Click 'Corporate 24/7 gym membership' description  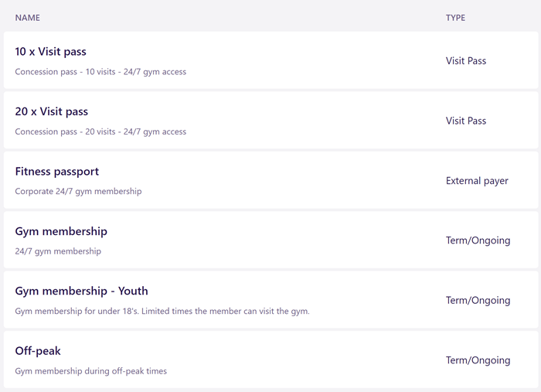coord(78,192)
